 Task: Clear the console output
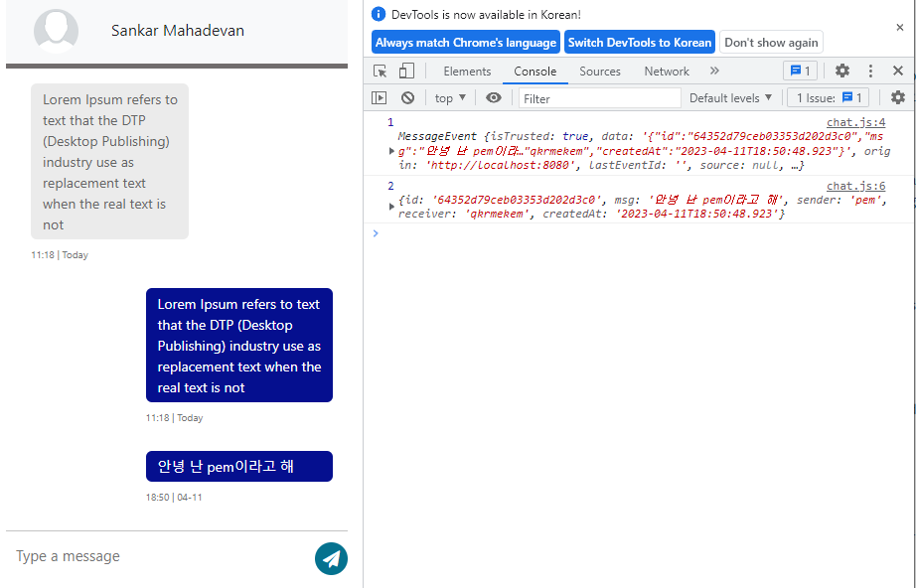pos(407,98)
